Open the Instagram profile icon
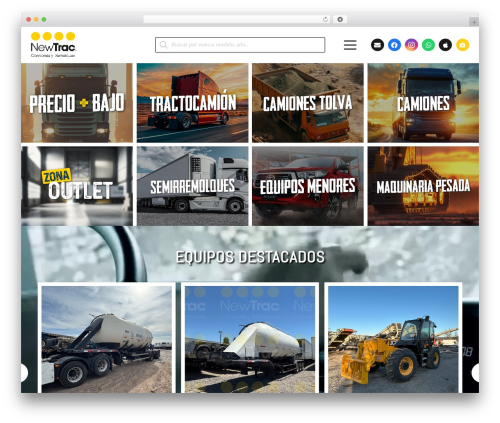The image size is (500, 423). [x=411, y=45]
